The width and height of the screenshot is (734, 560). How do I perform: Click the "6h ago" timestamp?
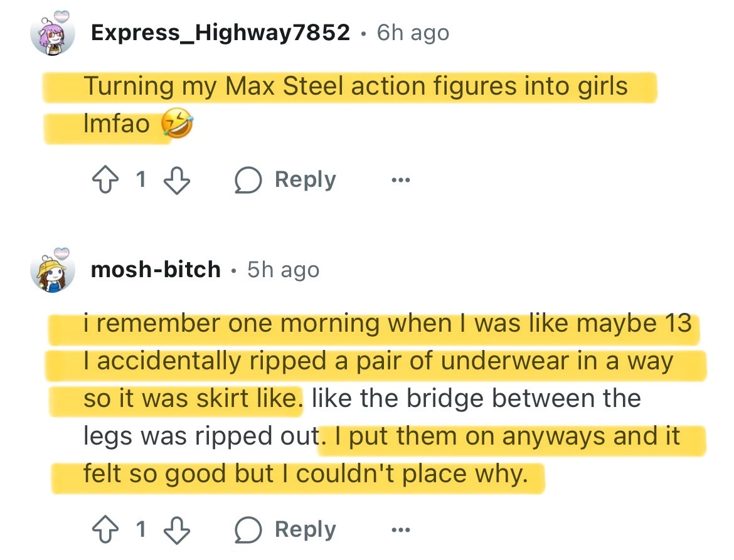(x=413, y=33)
